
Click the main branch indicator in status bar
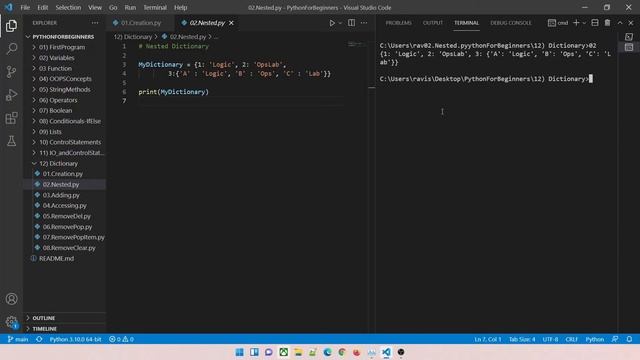pos(18,339)
